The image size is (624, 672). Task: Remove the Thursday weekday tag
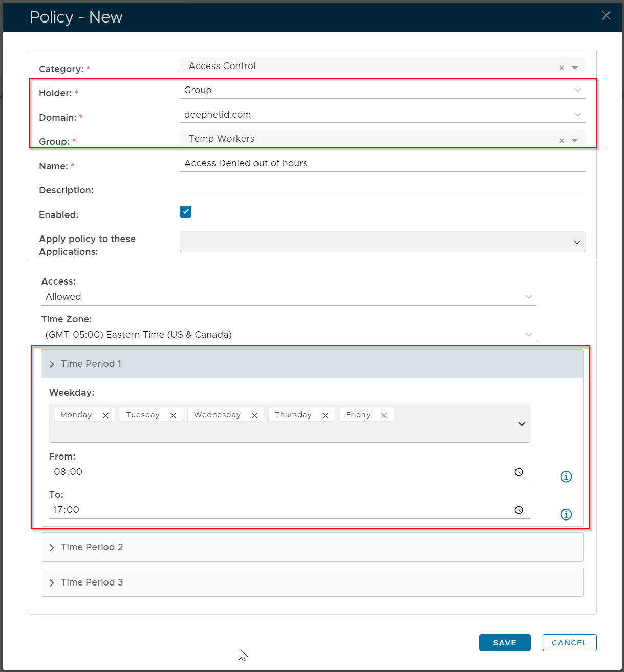[325, 415]
